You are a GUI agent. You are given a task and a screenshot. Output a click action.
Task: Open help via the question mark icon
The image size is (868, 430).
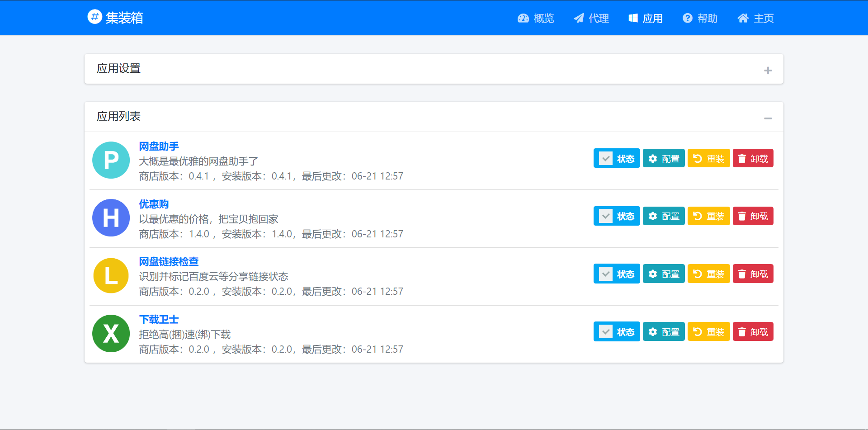tap(687, 18)
